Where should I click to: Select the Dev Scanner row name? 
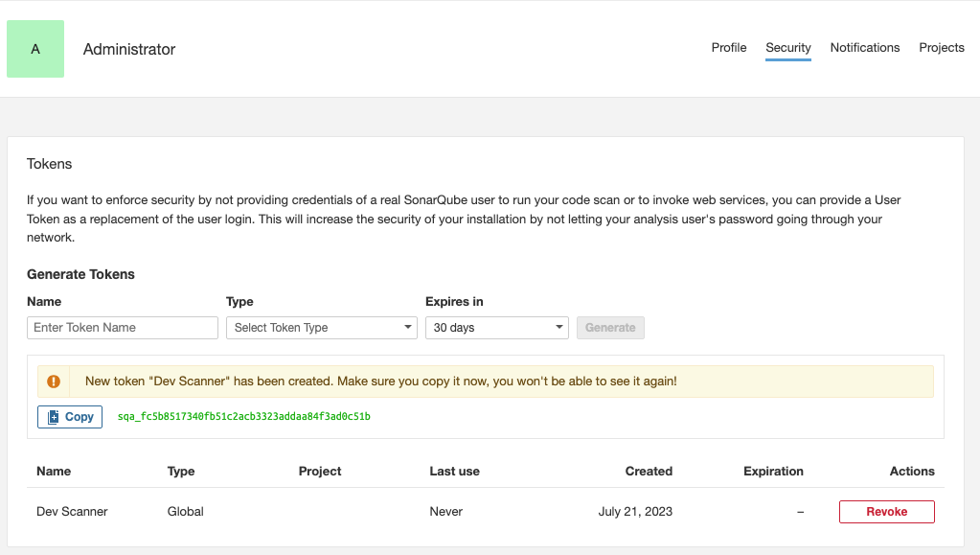click(x=72, y=512)
